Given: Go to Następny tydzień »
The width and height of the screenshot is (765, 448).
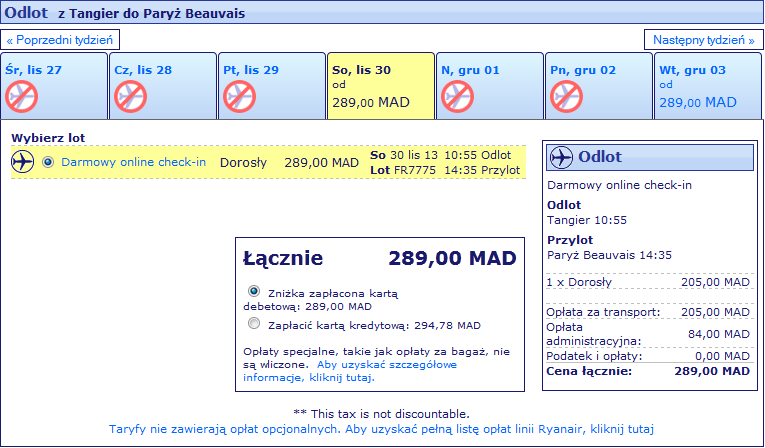Looking at the screenshot, I should pos(704,40).
